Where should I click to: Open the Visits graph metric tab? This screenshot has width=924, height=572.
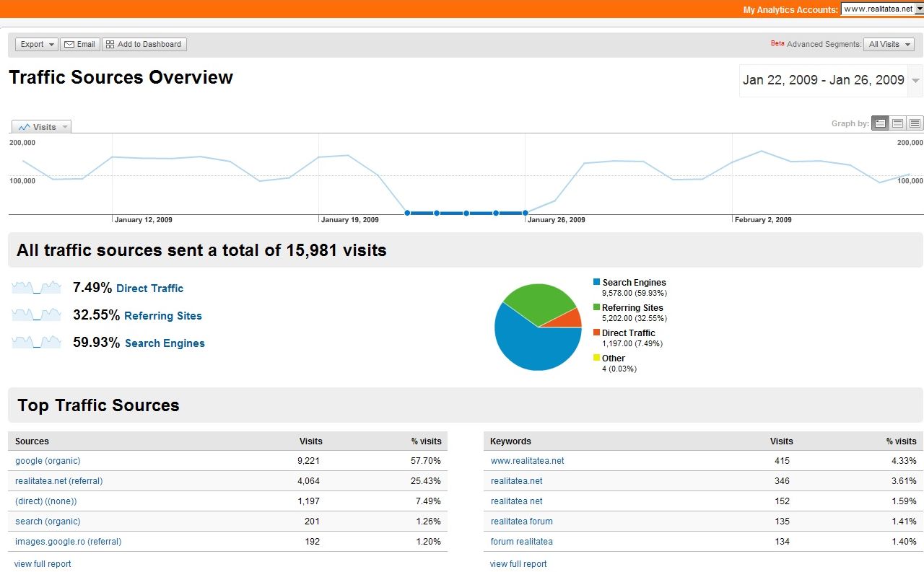pos(42,127)
